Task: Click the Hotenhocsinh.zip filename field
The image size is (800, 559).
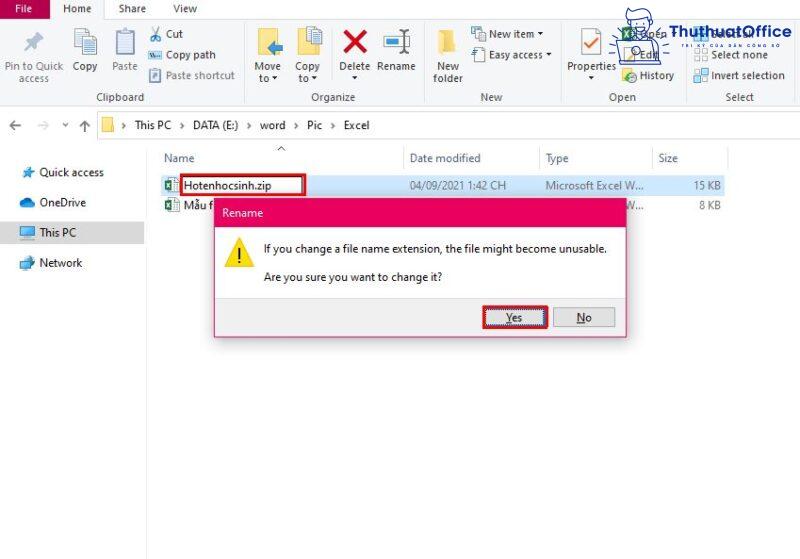Action: click(x=242, y=185)
